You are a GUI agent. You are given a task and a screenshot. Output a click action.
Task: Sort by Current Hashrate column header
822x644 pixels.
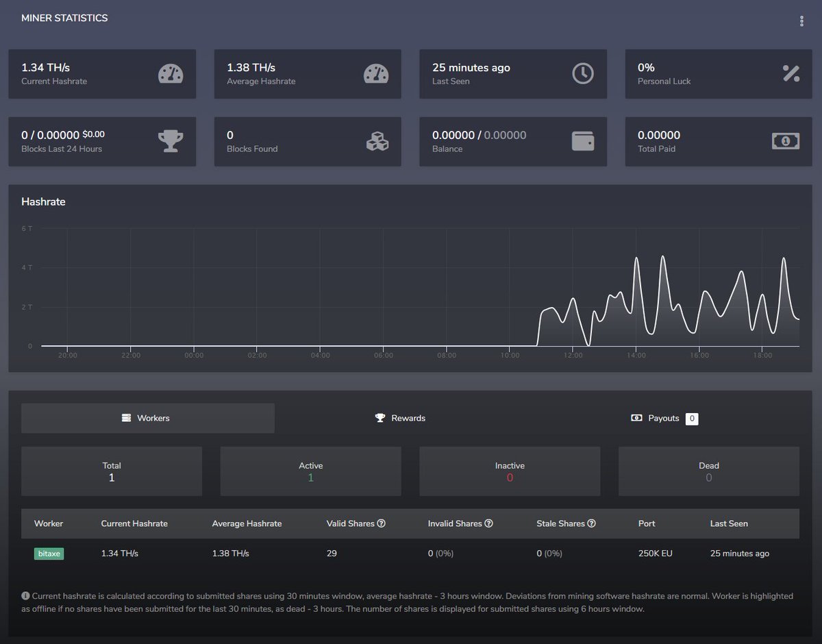134,523
